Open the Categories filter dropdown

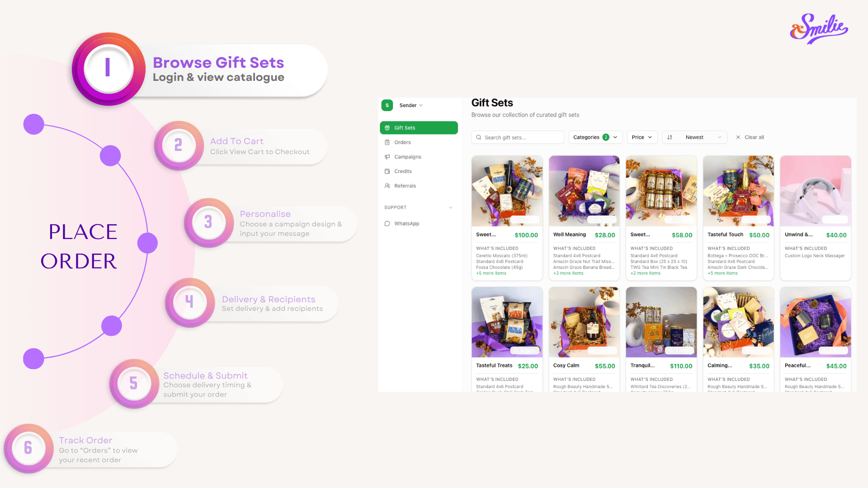pyautogui.click(x=595, y=137)
